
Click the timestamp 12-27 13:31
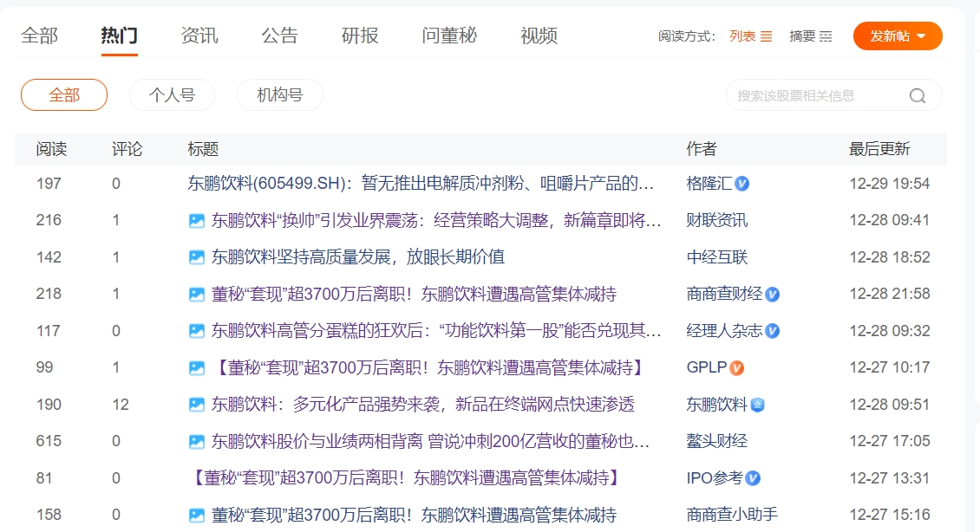click(890, 478)
